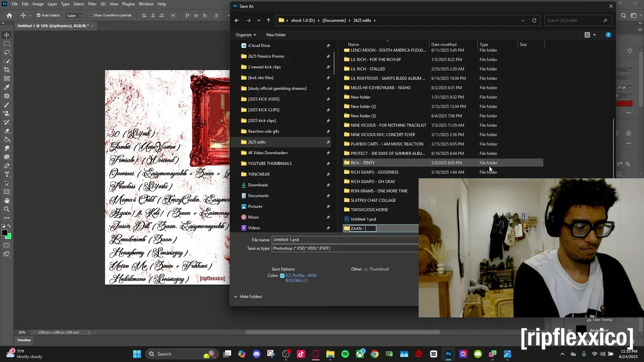Select the Move tool in Photoshop
Image resolution: width=644 pixels, height=362 pixels.
point(7,35)
